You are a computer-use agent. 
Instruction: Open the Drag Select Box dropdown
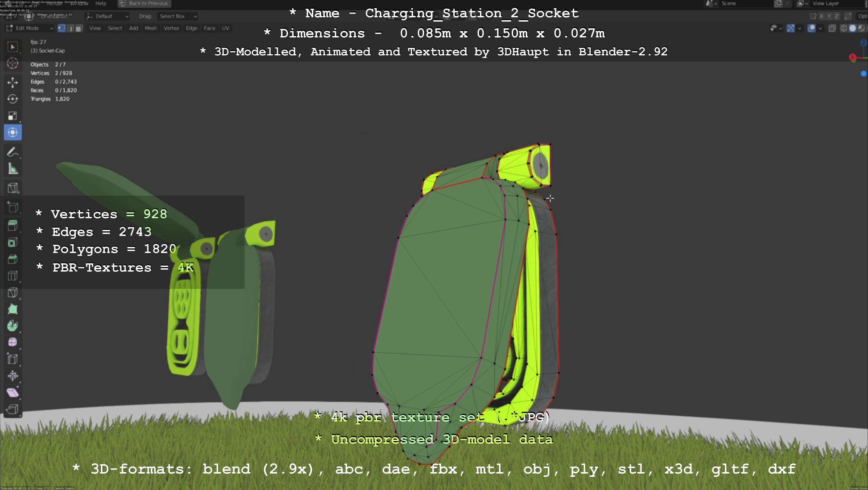[x=177, y=16]
